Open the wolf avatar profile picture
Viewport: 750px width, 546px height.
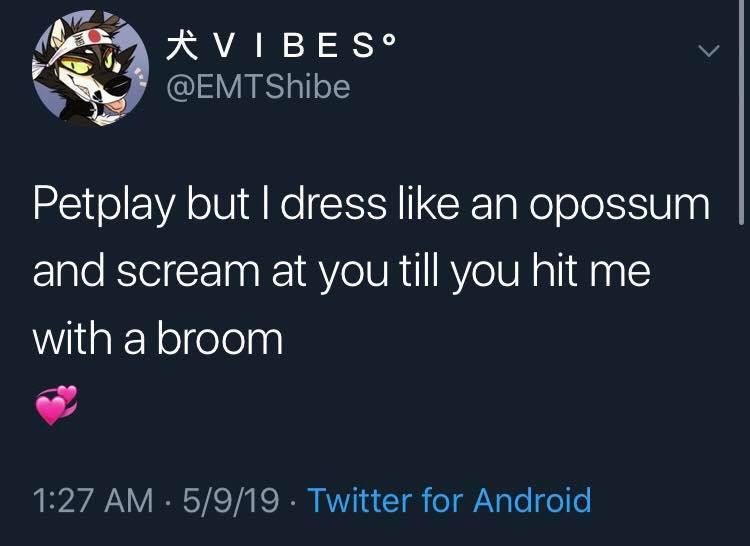90,68
